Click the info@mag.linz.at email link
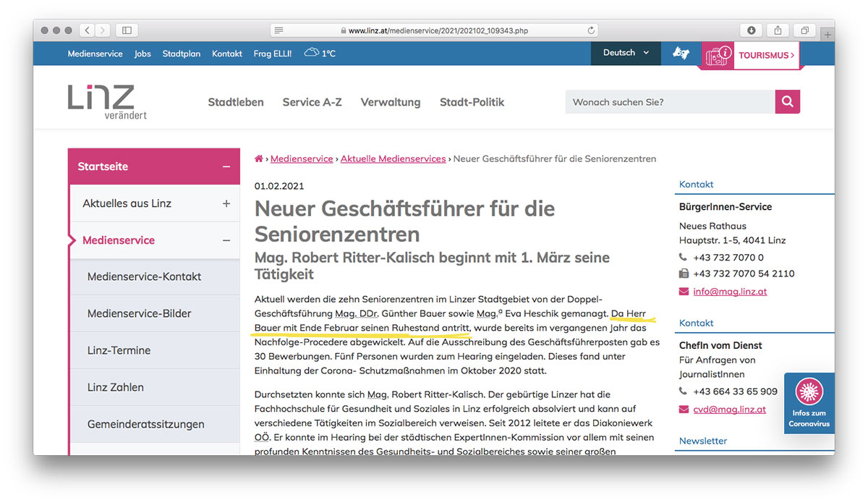Image resolution: width=868 pixels, height=503 pixels. click(x=729, y=292)
